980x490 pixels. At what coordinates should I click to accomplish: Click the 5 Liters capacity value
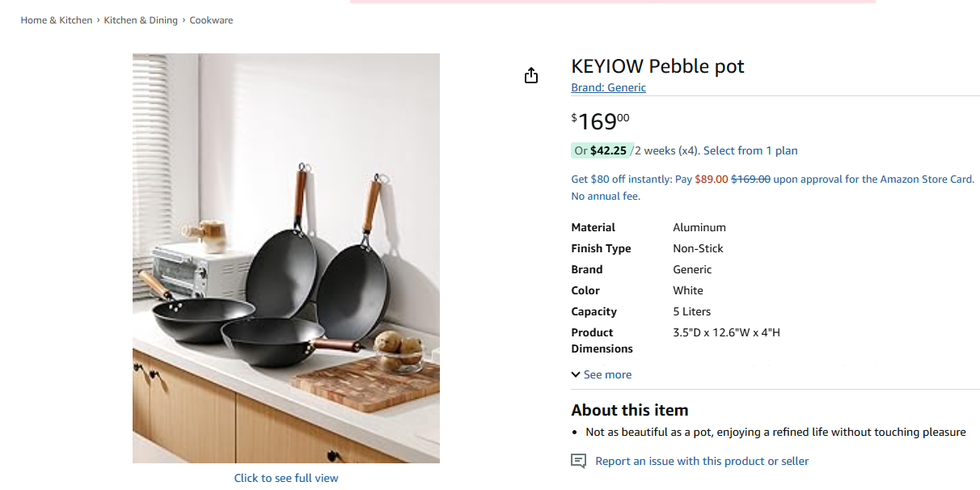pos(691,311)
